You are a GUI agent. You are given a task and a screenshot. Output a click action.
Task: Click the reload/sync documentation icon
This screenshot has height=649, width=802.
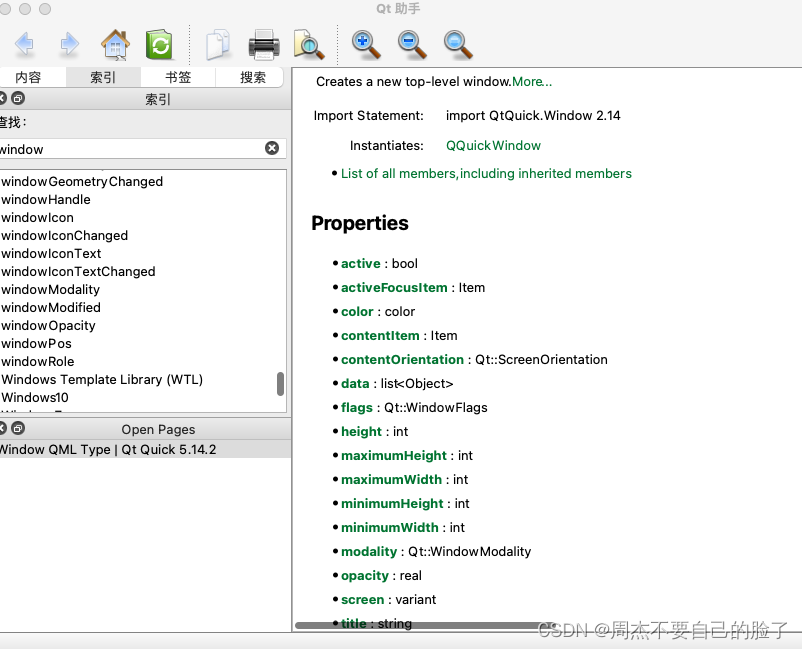point(160,44)
